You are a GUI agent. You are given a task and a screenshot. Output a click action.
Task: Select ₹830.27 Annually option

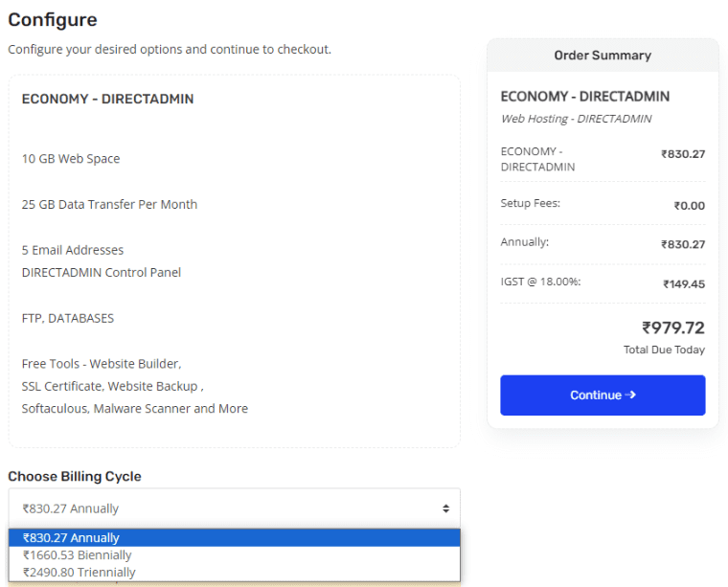tap(234, 538)
